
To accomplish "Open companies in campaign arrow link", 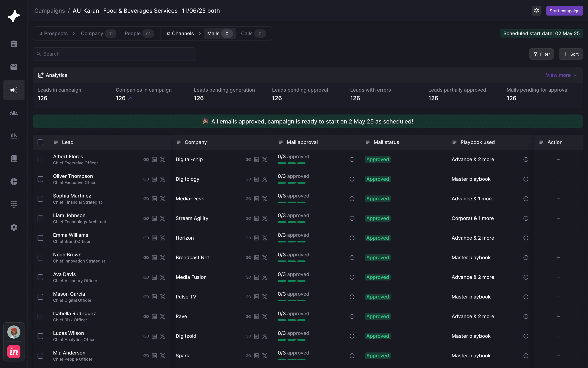I will pyautogui.click(x=130, y=98).
